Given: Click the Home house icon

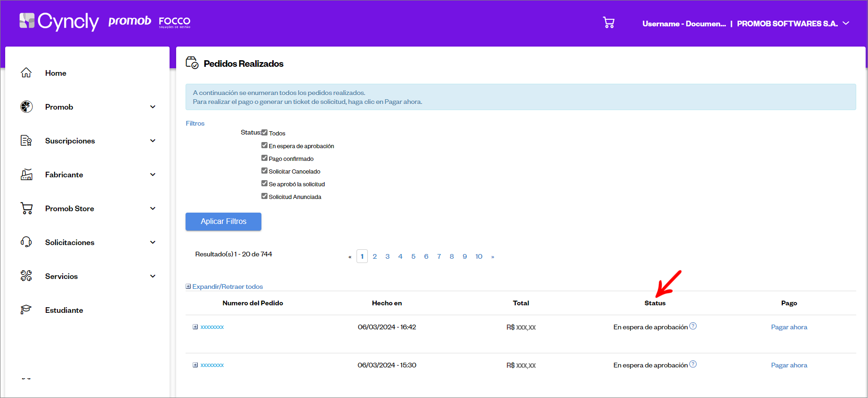Looking at the screenshot, I should click(26, 73).
